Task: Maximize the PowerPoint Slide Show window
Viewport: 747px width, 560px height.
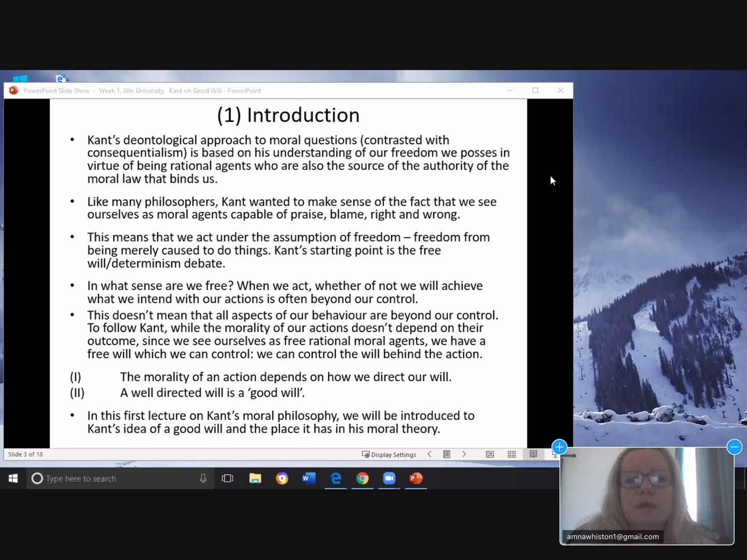Action: (x=535, y=90)
